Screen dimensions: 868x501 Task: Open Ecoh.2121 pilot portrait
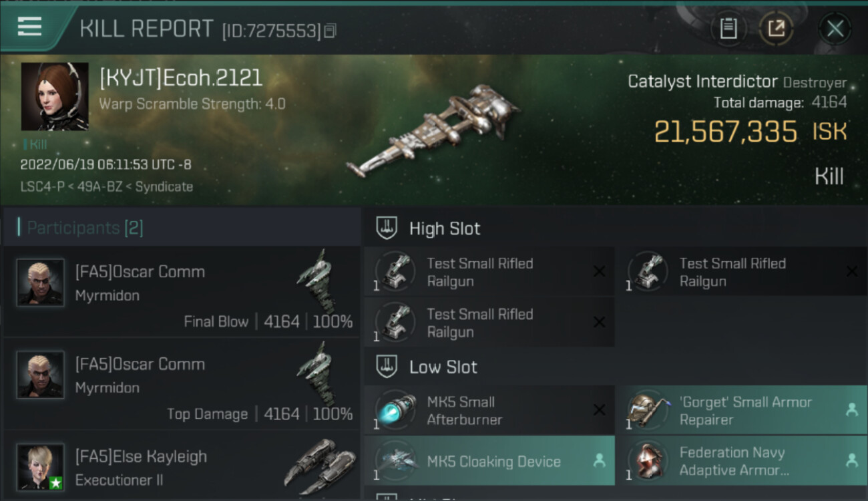coord(55,97)
